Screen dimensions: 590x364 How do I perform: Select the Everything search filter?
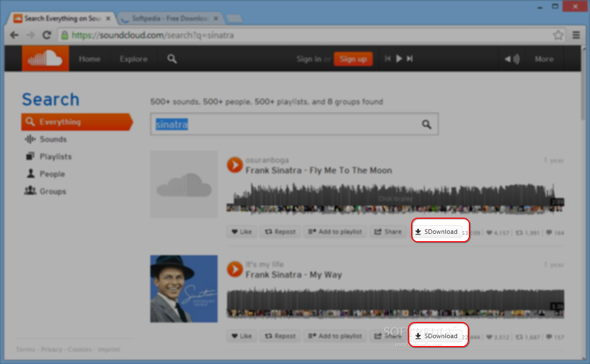[77, 122]
